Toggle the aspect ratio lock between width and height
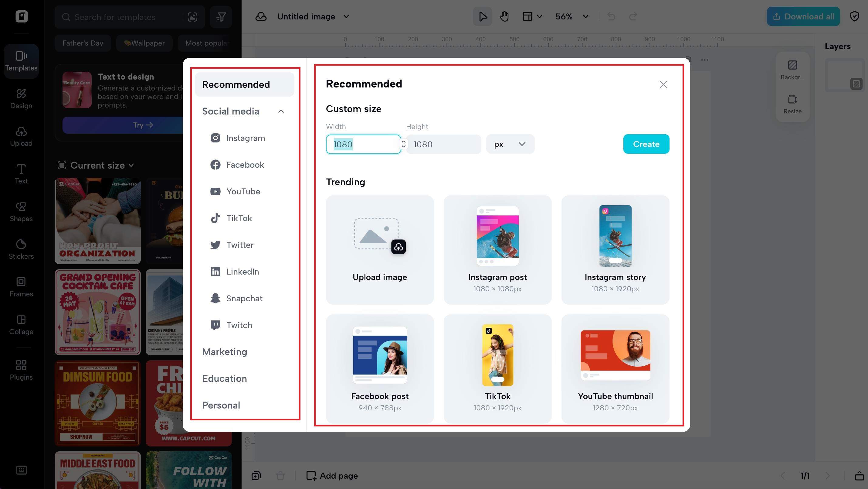 pyautogui.click(x=403, y=144)
